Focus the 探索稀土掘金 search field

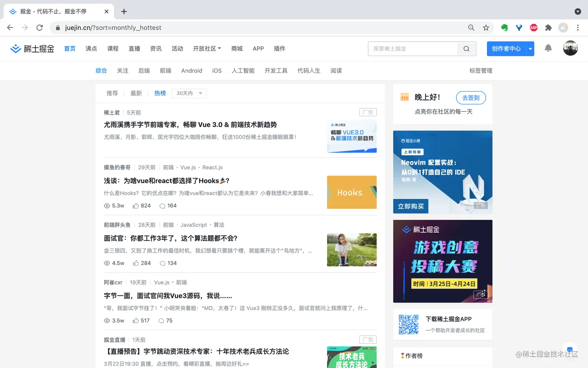[412, 49]
